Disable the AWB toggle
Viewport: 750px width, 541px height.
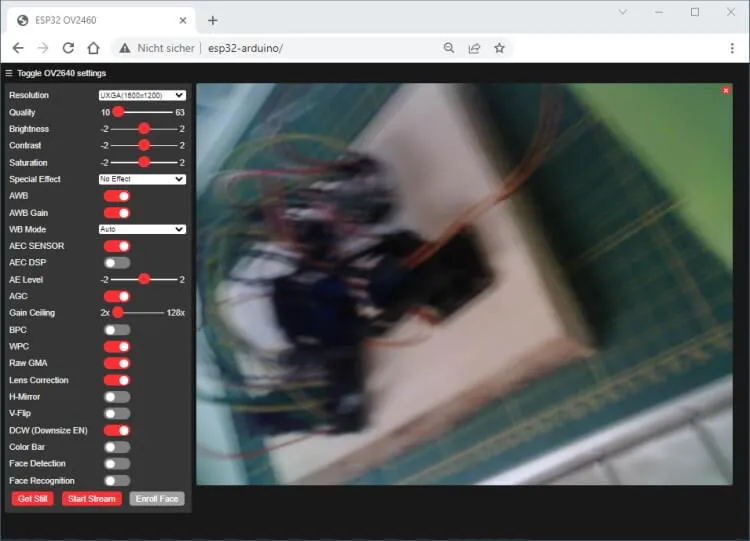[117, 196]
